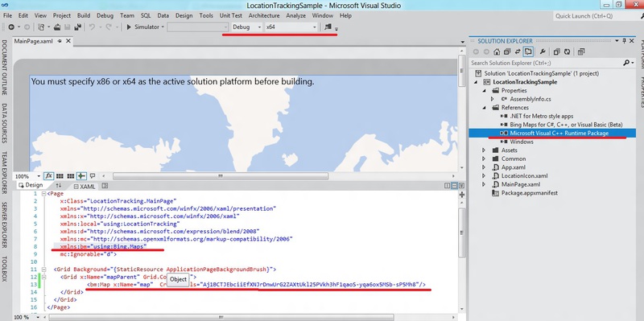This screenshot has width=644, height=321.
Task: Select Package.appxmanifest file
Action: pyautogui.click(x=530, y=193)
